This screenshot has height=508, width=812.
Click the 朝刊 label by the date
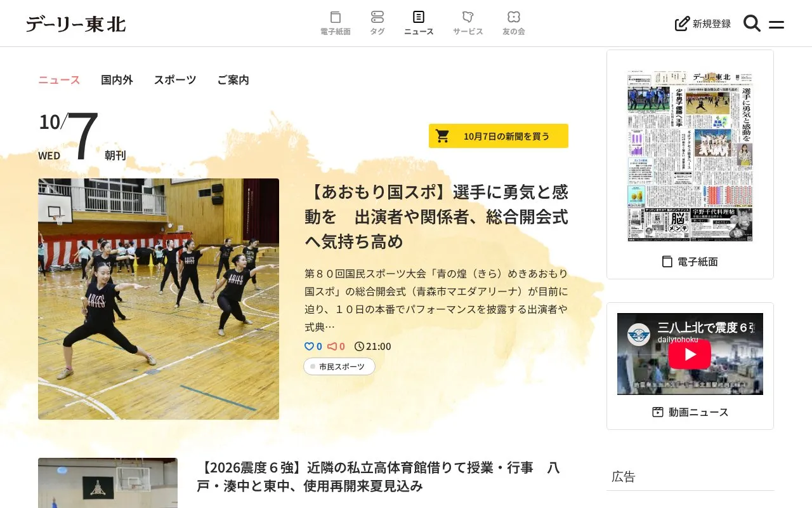pos(115,156)
